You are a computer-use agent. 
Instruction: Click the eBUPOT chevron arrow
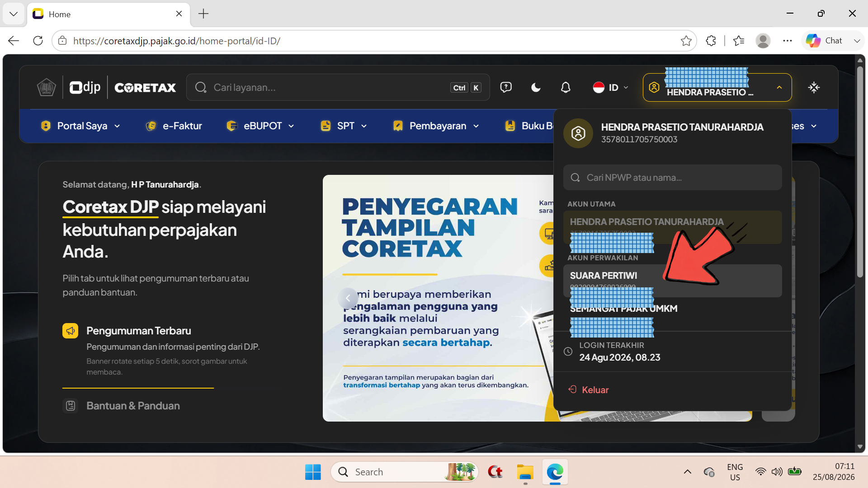click(x=291, y=126)
